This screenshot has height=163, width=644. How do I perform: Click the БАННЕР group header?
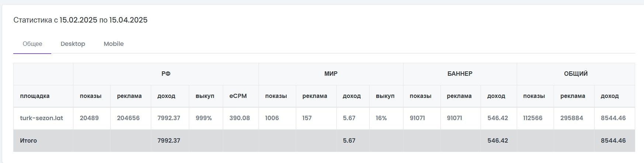(x=460, y=74)
